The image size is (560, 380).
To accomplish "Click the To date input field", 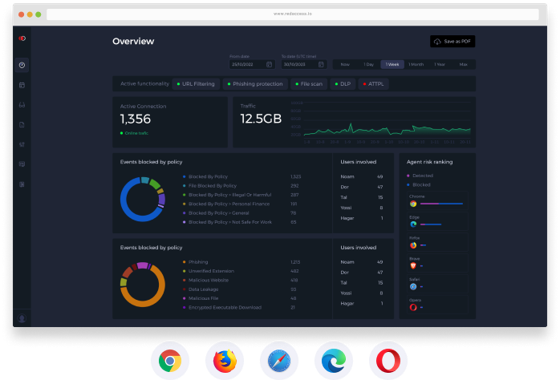I will click(x=304, y=64).
